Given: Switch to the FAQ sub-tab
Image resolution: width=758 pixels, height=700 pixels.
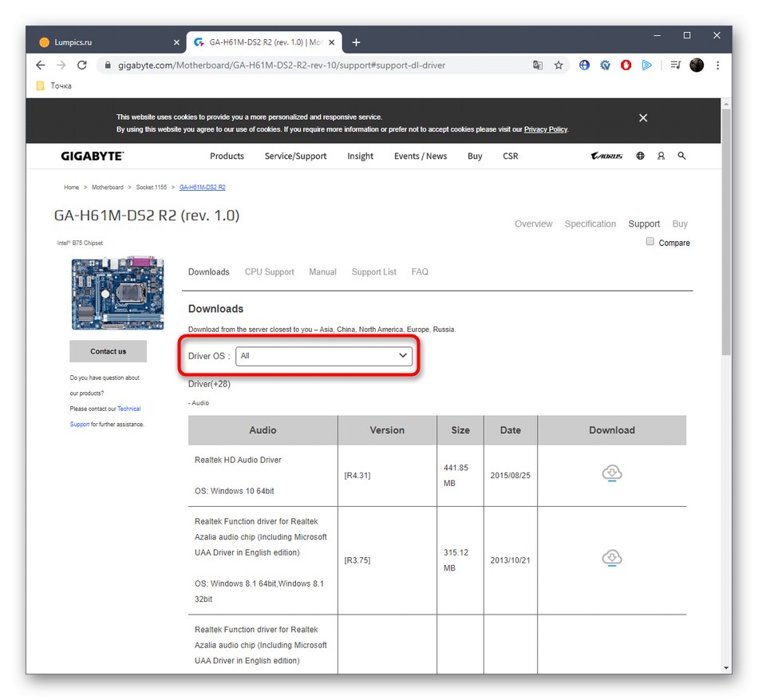Looking at the screenshot, I should click(420, 271).
